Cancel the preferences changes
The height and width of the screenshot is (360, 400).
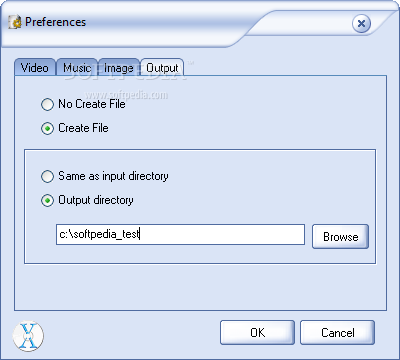(x=337, y=332)
